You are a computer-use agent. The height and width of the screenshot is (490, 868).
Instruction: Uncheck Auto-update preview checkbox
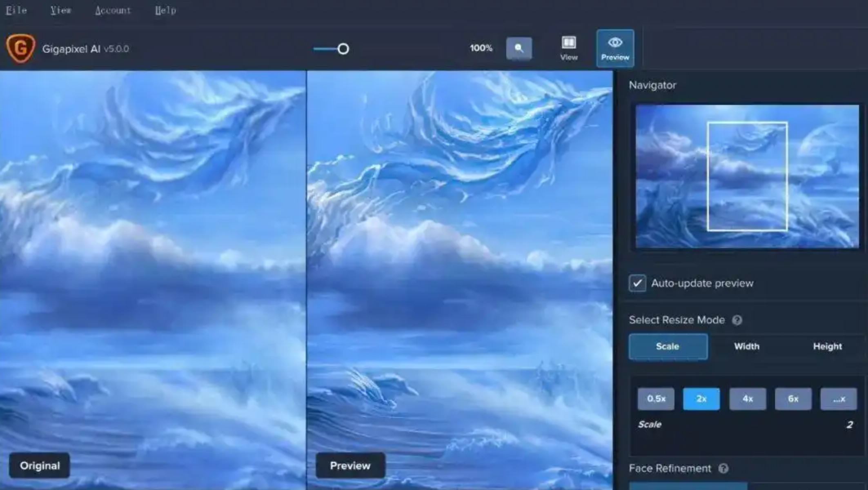coord(637,283)
